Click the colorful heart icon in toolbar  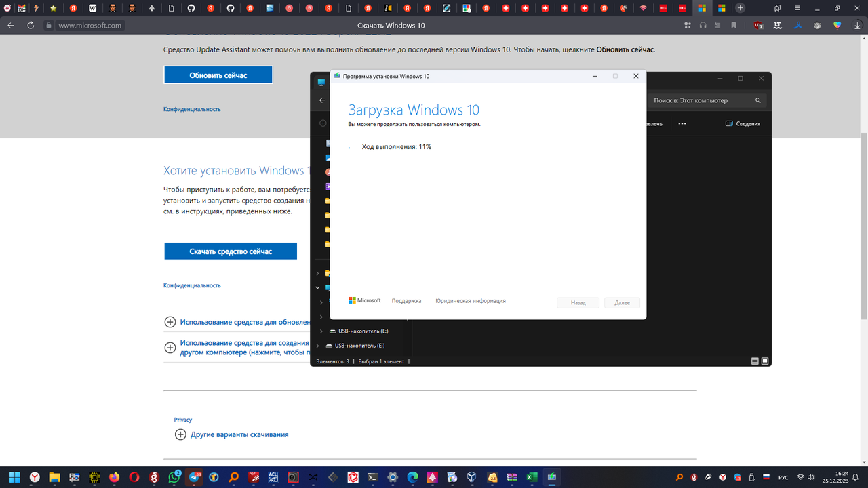point(837,25)
